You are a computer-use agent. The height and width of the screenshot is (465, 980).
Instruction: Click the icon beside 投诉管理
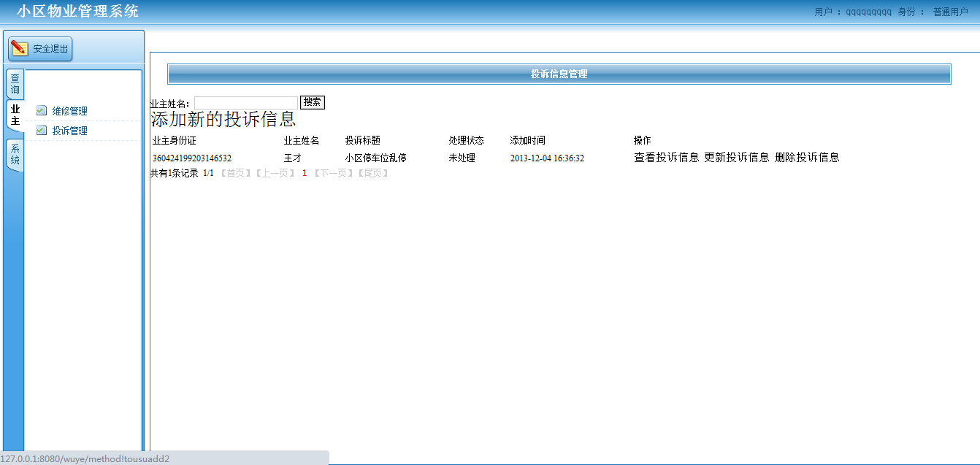[42, 131]
